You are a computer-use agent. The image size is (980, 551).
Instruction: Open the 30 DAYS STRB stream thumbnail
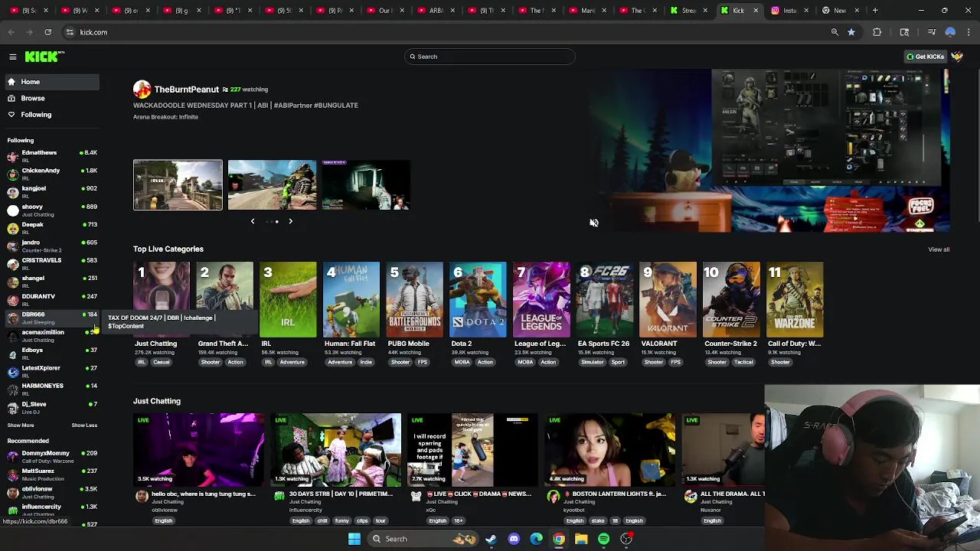[336, 450]
